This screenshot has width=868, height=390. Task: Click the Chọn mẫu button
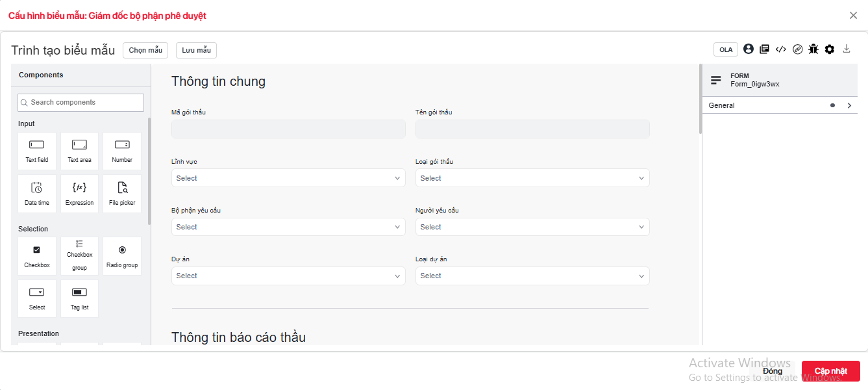[145, 50]
